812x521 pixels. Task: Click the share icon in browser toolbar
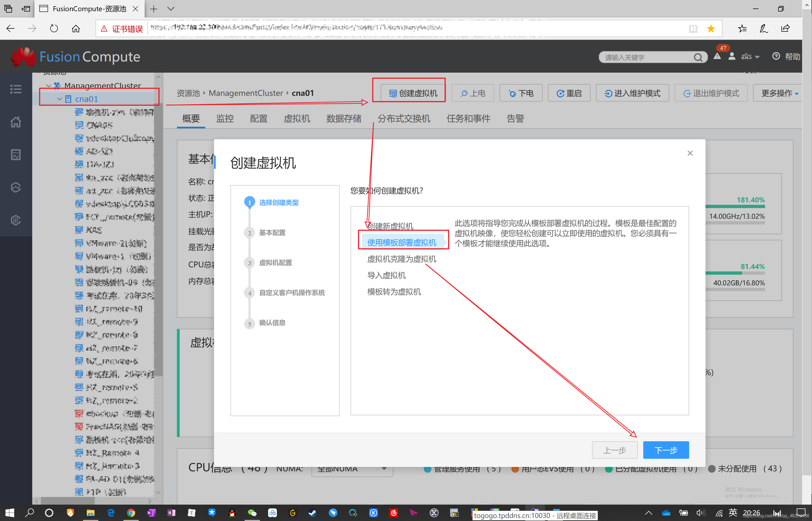tap(785, 28)
